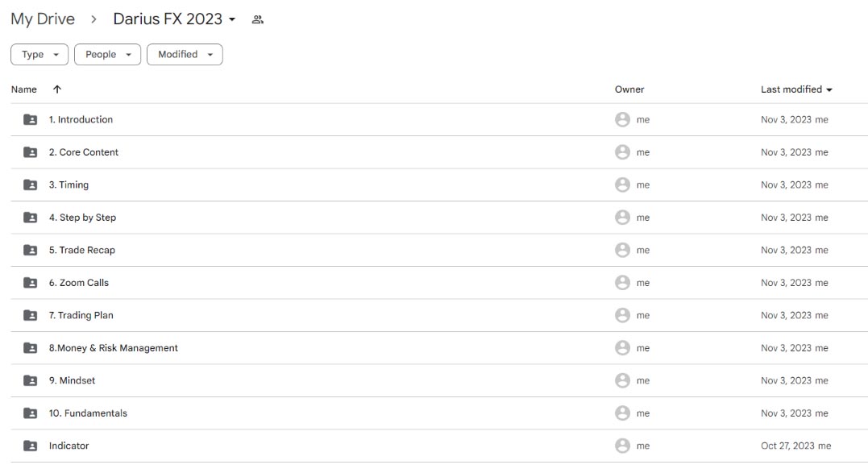
Task: Open the People filter dropdown
Action: 107,54
